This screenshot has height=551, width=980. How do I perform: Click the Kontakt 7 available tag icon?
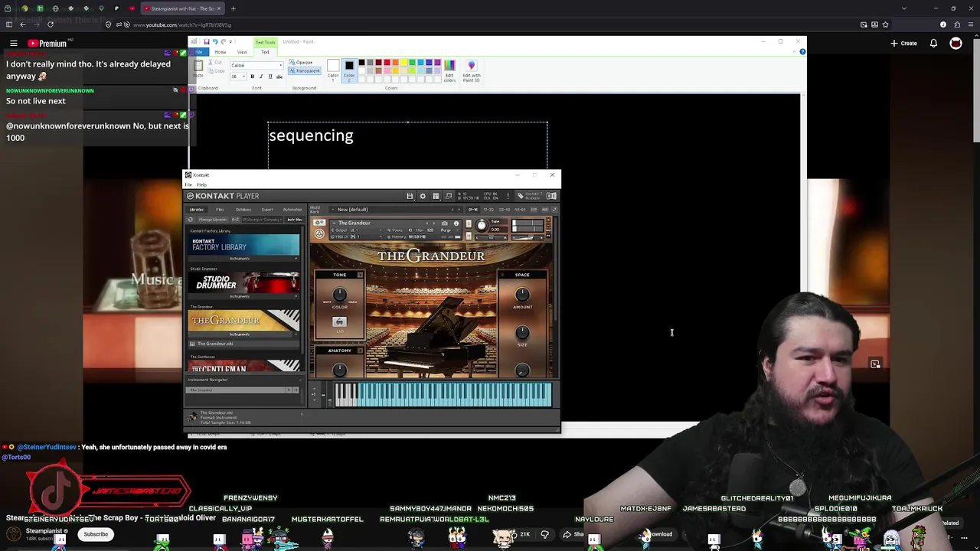point(521,196)
